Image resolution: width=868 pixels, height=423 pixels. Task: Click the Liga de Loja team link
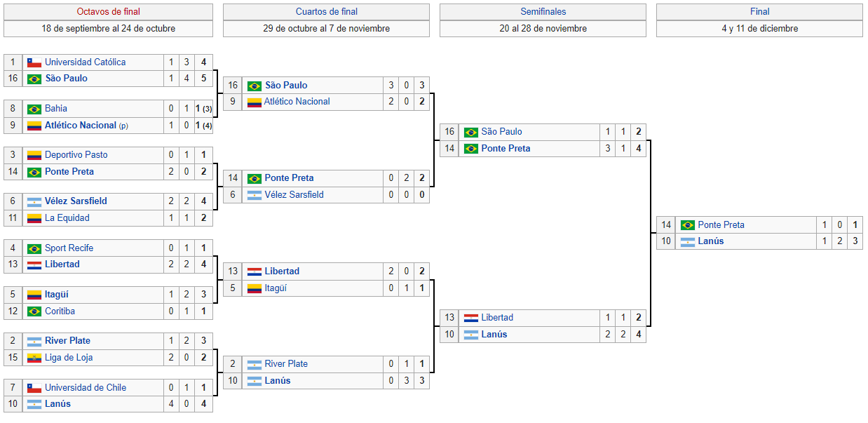coord(69,358)
